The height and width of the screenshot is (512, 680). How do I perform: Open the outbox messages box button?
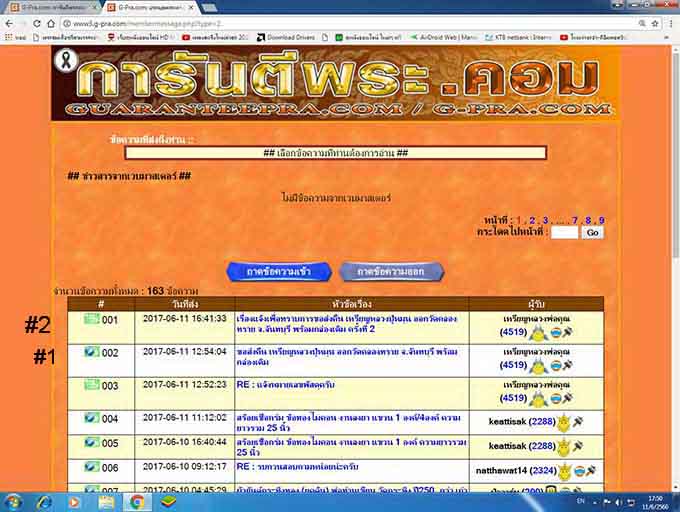click(x=392, y=271)
